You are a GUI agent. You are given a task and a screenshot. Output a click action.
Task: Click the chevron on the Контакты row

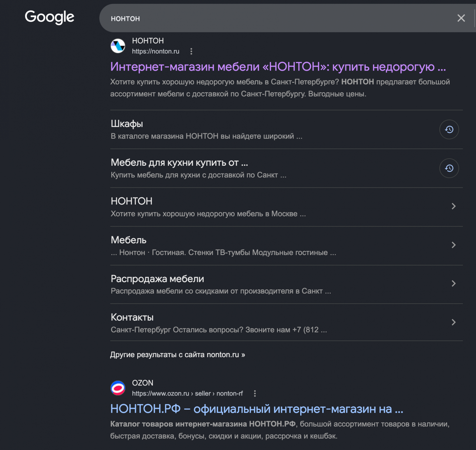point(453,322)
